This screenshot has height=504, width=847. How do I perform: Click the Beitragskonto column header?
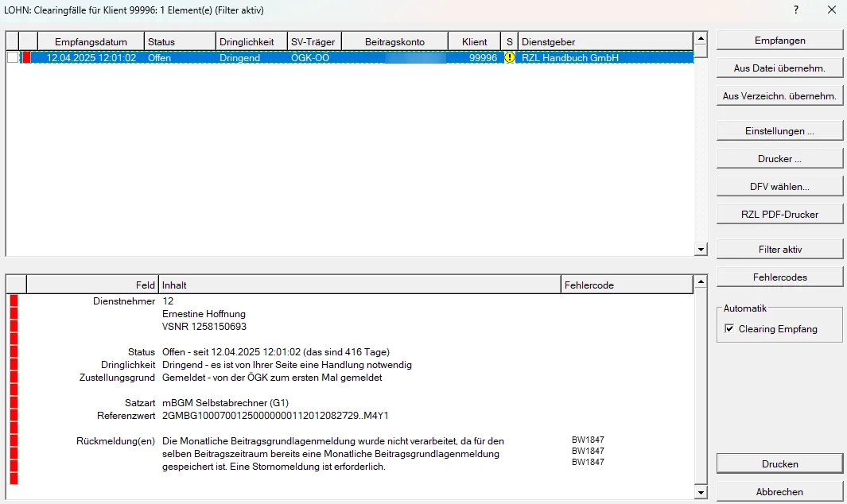pyautogui.click(x=394, y=41)
